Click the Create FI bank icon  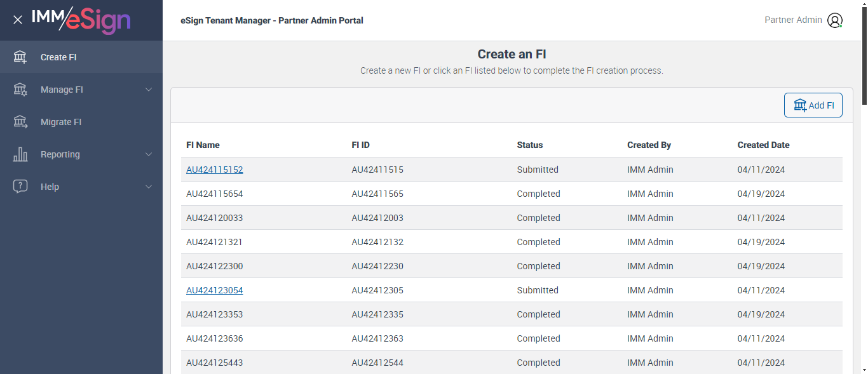[x=20, y=57]
